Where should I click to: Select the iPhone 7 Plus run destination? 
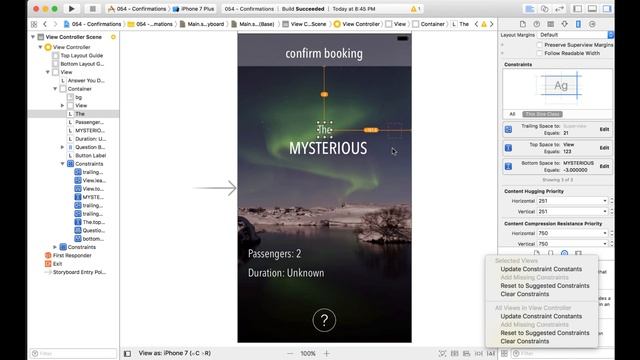193,9
